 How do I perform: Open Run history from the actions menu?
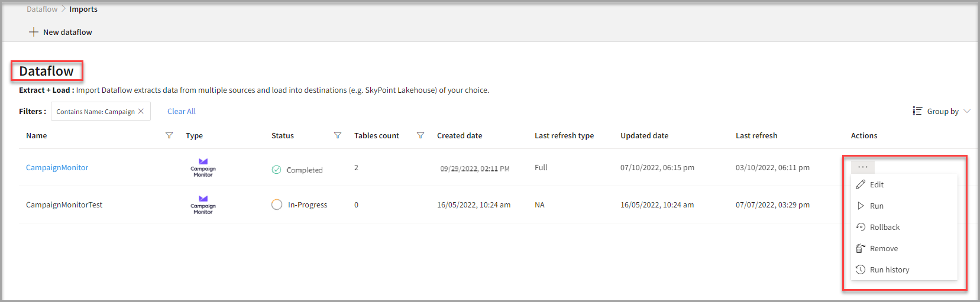889,269
